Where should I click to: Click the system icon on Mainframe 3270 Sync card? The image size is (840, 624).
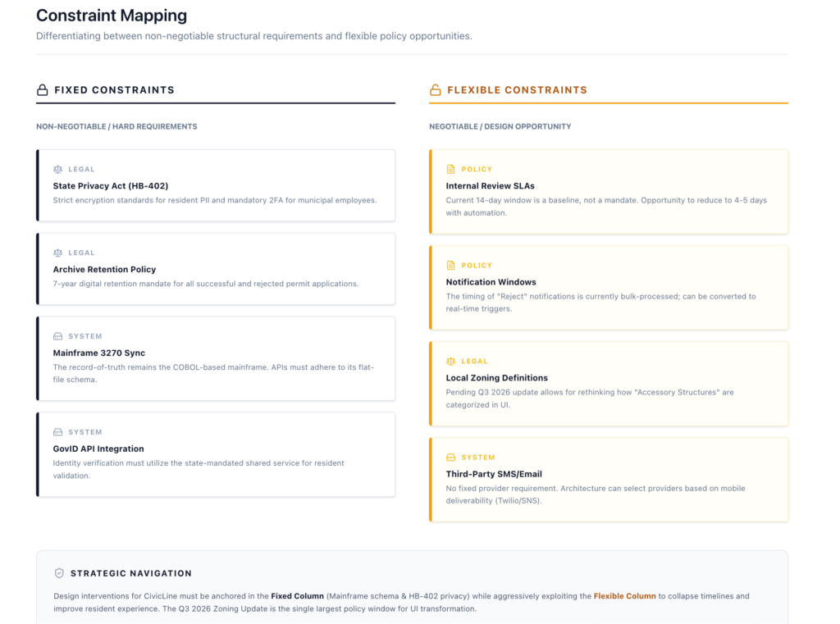57,337
